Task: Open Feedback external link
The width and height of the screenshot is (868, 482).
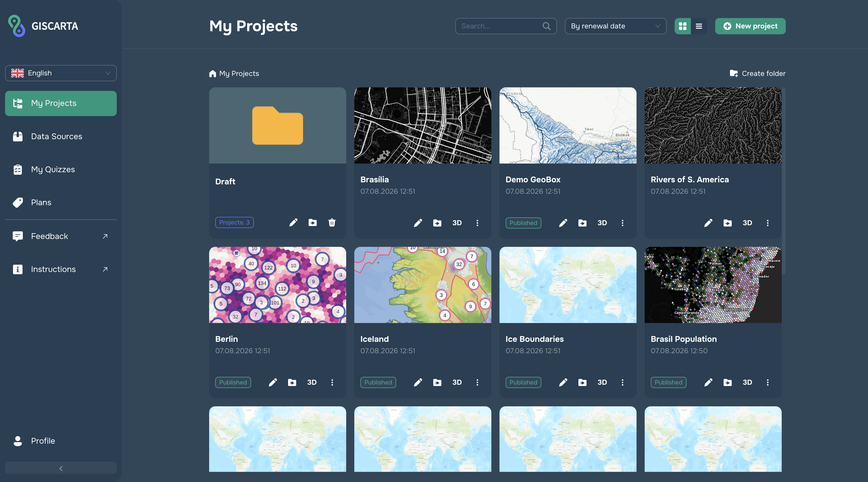Action: (x=61, y=236)
